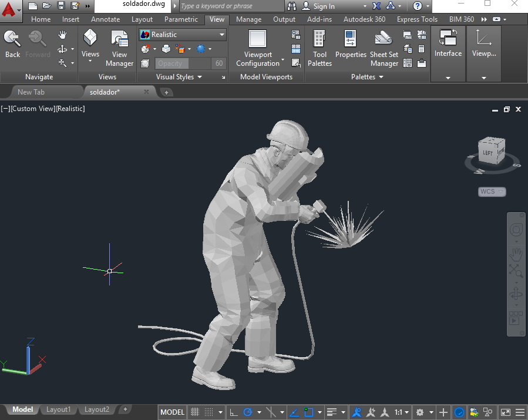The height and width of the screenshot is (420, 528).
Task: Click the Back navigation button
Action: click(x=11, y=43)
